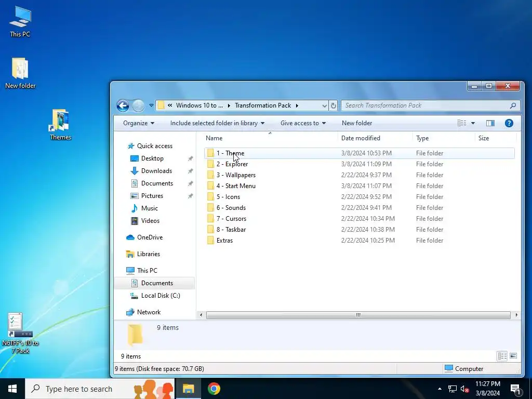Open OneDrive in the navigation pane

[144, 237]
